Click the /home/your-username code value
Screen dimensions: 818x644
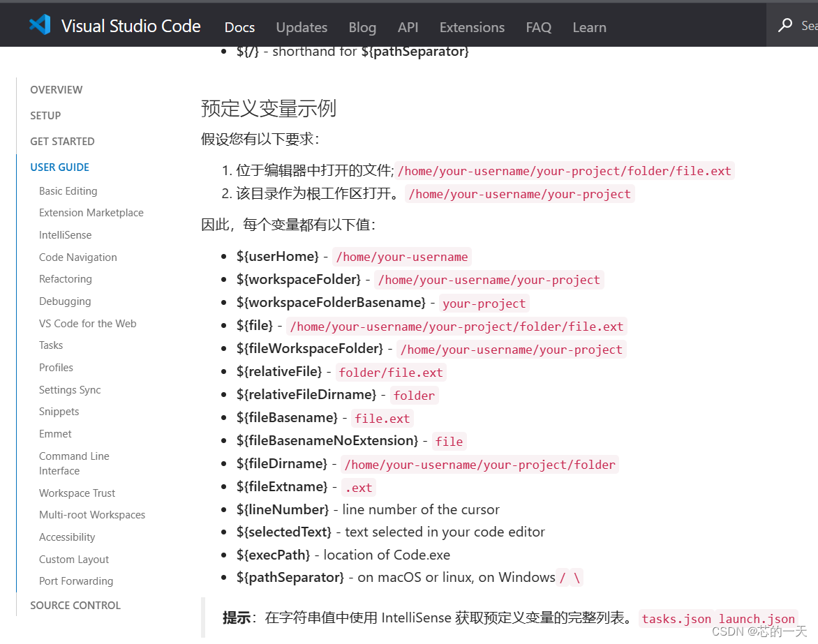[x=402, y=257]
